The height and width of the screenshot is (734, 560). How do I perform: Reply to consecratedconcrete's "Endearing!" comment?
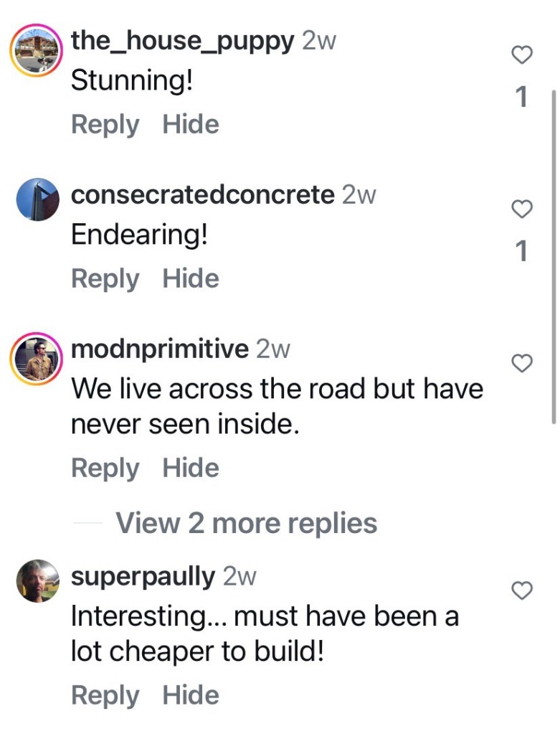coord(105,278)
